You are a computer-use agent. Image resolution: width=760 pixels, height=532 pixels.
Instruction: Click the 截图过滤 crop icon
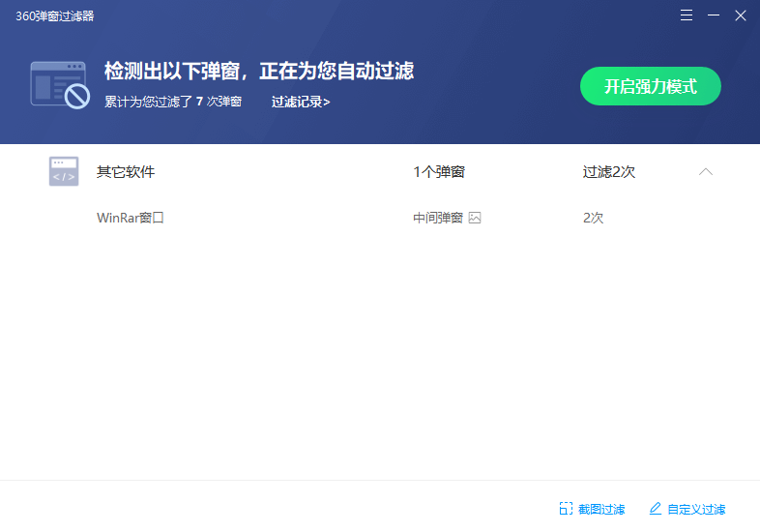[x=566, y=509]
